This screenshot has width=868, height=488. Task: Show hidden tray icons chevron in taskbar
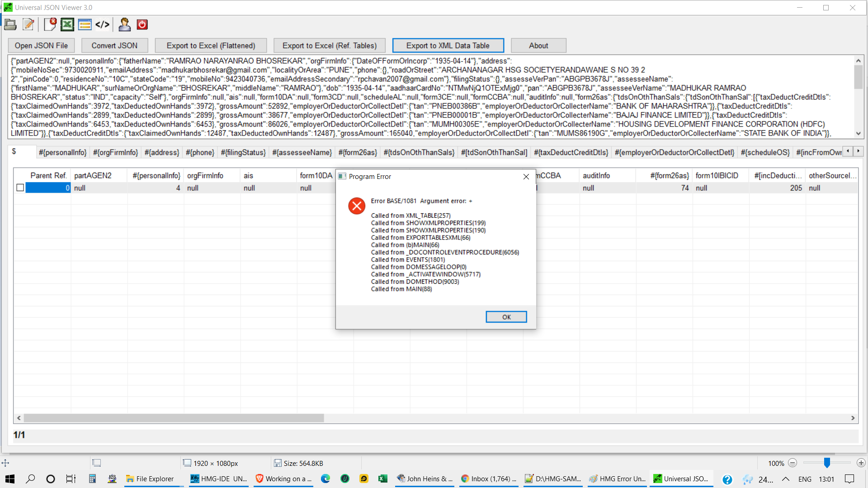pos(786,479)
